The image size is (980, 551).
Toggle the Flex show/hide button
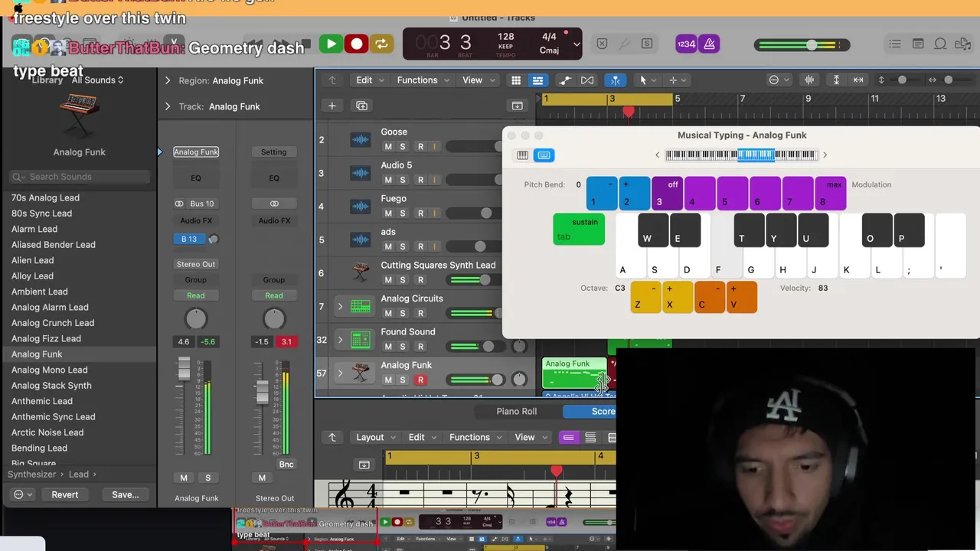pyautogui.click(x=587, y=80)
